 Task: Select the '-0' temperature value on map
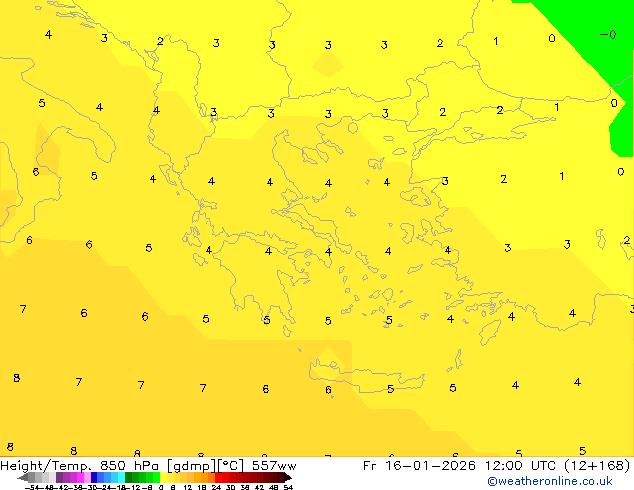pos(608,35)
